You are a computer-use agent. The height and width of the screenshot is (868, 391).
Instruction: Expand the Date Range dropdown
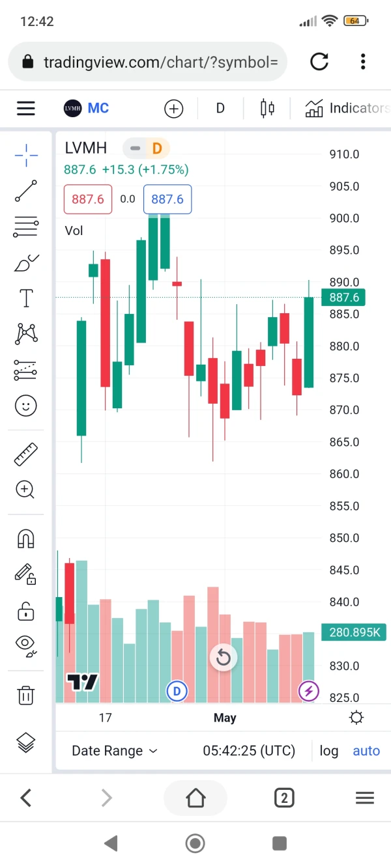point(115,751)
